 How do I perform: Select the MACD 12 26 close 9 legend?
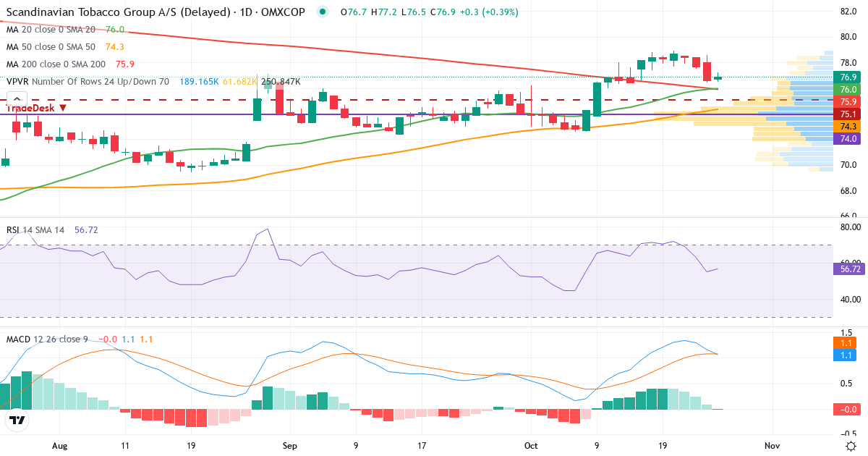click(x=48, y=339)
